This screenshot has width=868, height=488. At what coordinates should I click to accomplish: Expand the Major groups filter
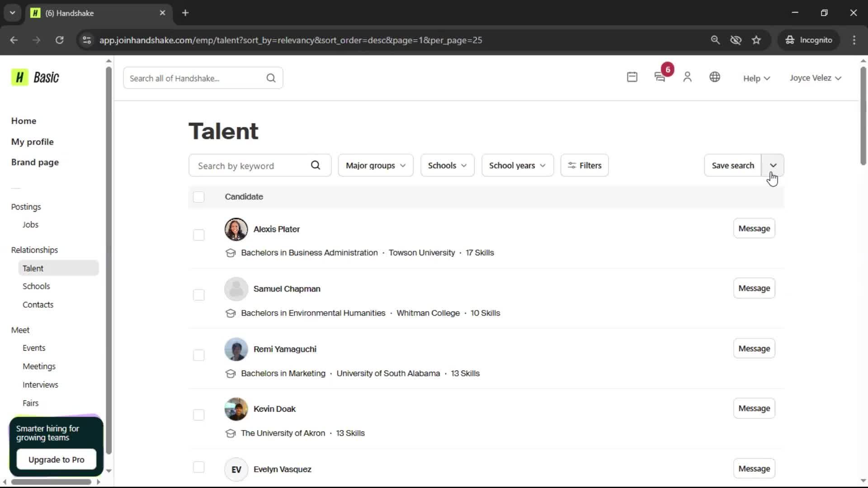pyautogui.click(x=376, y=165)
